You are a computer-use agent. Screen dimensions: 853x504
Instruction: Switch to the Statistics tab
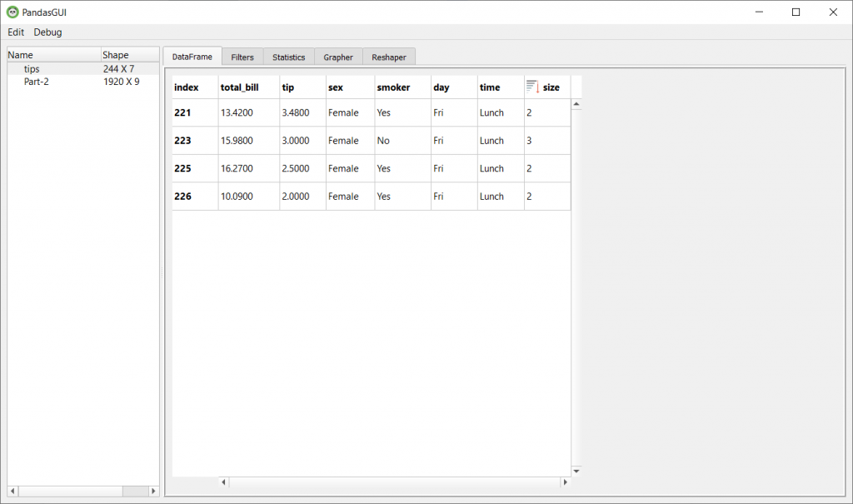coord(288,57)
